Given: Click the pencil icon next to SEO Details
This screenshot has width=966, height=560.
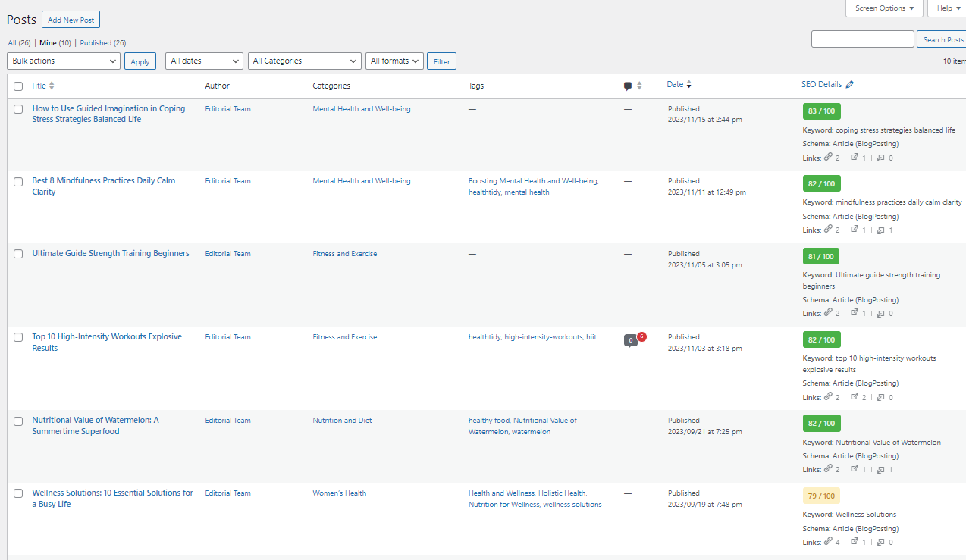Looking at the screenshot, I should 849,85.
